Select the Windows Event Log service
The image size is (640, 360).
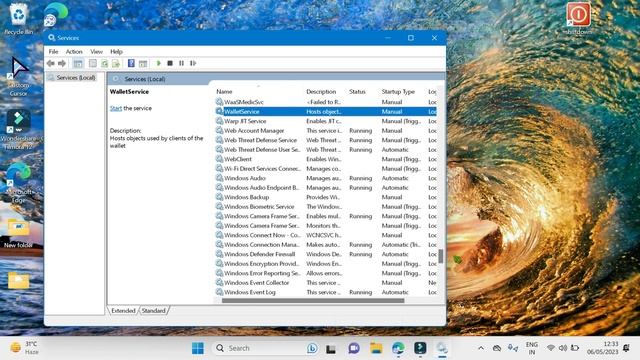[326, 292]
